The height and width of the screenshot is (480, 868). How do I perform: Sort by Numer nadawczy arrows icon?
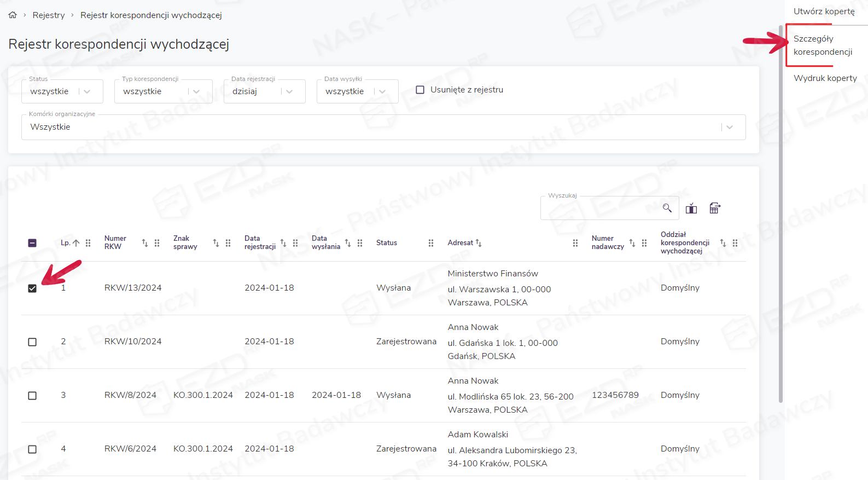click(632, 243)
